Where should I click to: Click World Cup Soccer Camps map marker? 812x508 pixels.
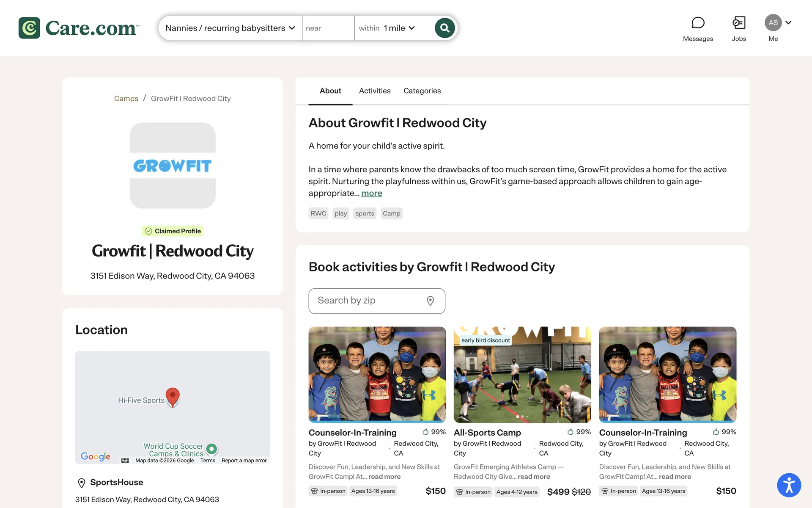tap(211, 449)
